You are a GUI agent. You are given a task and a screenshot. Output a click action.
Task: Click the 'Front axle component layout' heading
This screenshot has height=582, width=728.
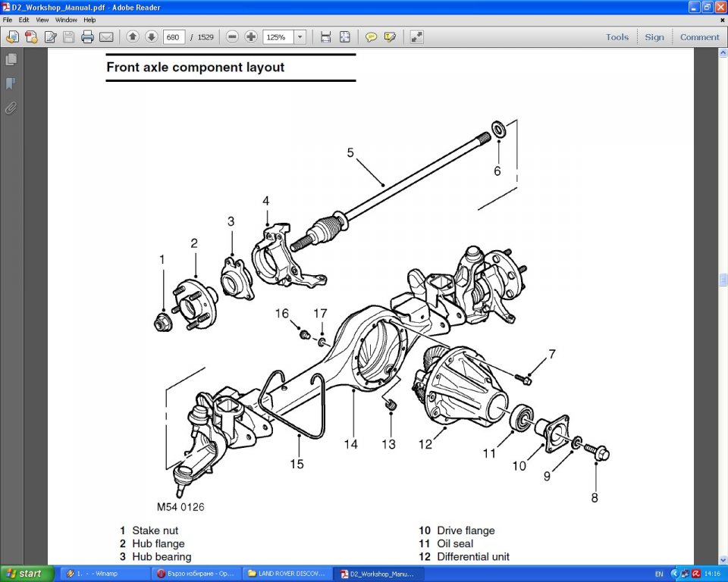point(195,67)
